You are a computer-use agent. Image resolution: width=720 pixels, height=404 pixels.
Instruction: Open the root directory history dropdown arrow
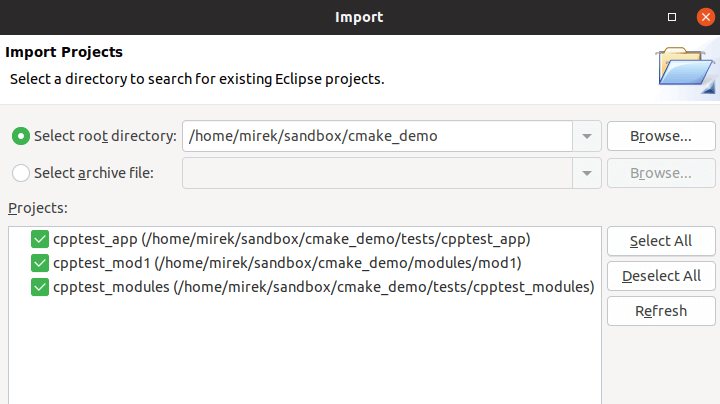(x=586, y=136)
